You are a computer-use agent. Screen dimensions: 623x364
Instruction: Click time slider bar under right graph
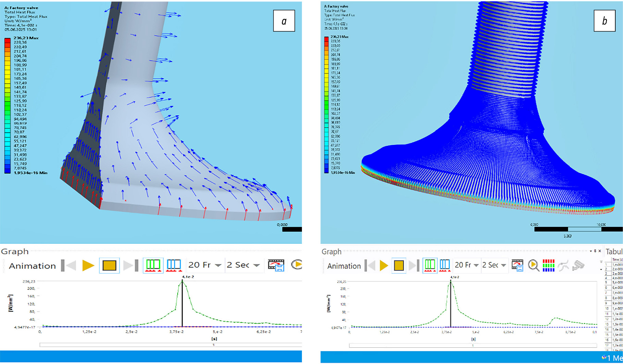[x=472, y=346]
